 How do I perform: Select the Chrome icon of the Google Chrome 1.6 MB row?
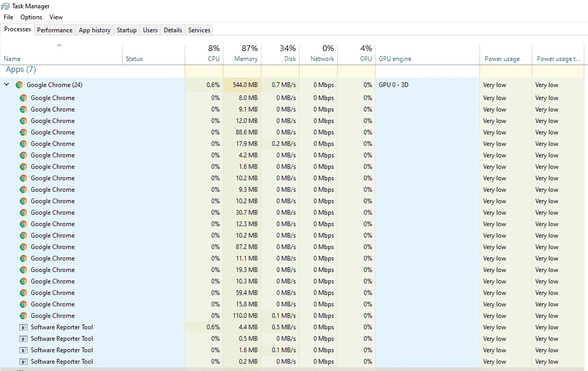[x=23, y=167]
